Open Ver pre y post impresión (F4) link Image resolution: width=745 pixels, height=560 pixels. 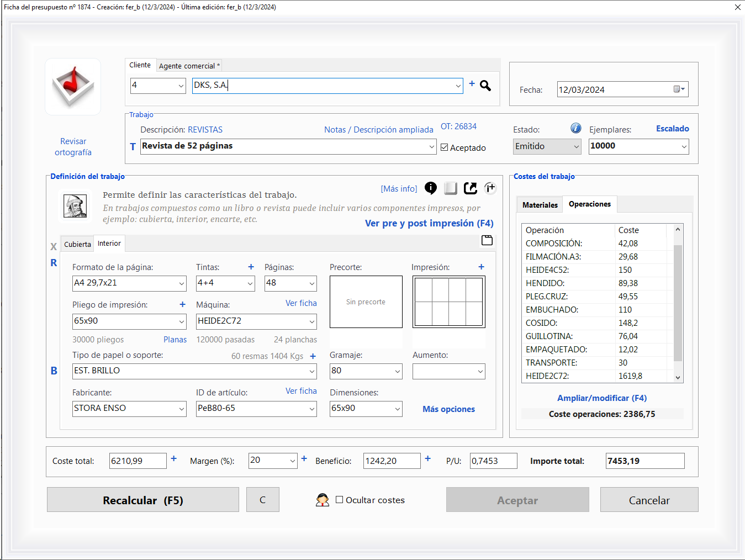(429, 223)
